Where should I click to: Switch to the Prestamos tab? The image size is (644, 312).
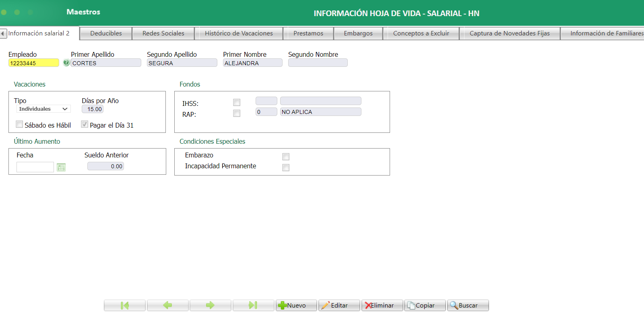308,33
